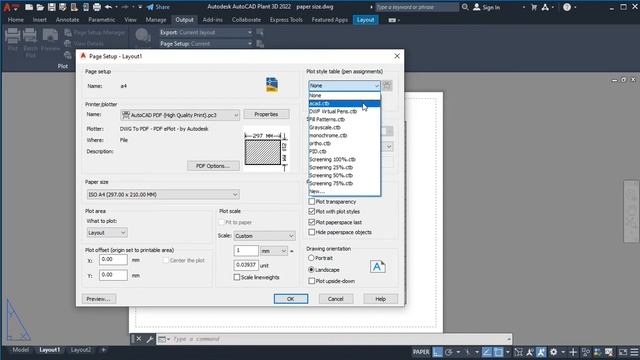Viewport: 640px width, 360px height.
Task: Switch to the Annotate ribbon tab
Action: coord(67,20)
